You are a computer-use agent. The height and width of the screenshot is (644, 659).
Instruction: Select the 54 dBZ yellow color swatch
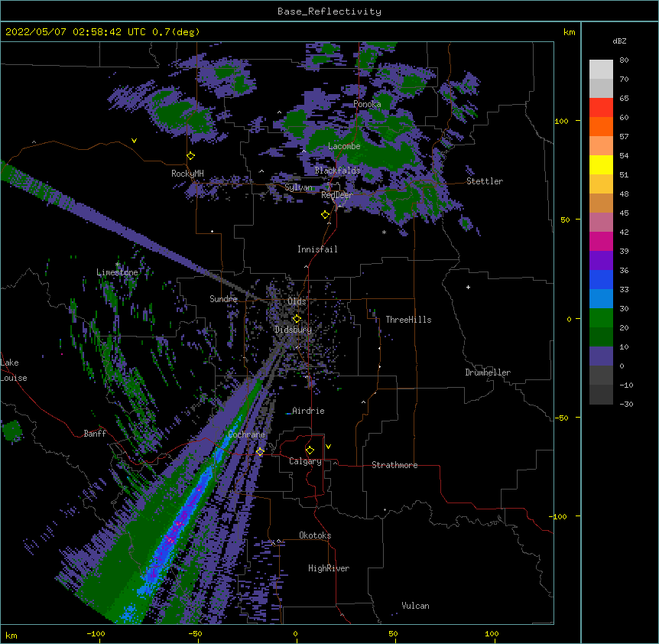[601, 165]
